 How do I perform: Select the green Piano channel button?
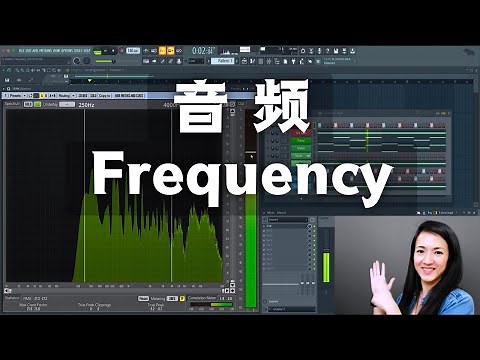(301, 141)
